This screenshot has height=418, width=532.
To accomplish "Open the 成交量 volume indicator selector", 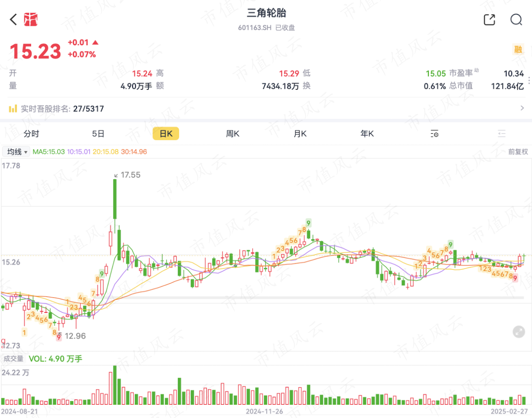I will pos(13,359).
